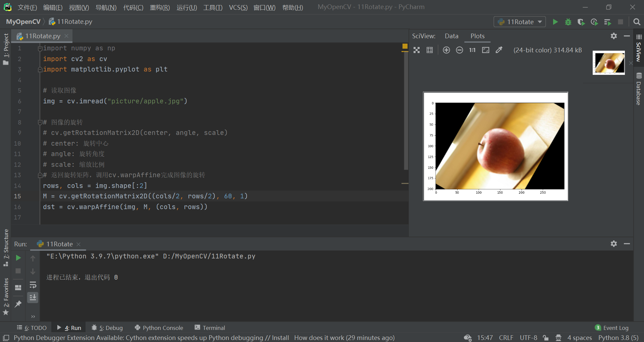Open the Event Log
The width and height of the screenshot is (644, 342).
point(616,328)
